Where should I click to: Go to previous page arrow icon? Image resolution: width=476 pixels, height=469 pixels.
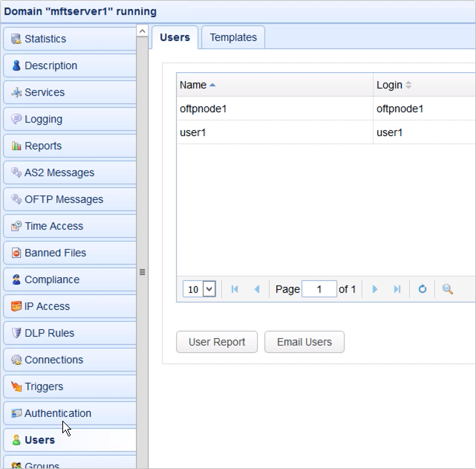click(257, 289)
